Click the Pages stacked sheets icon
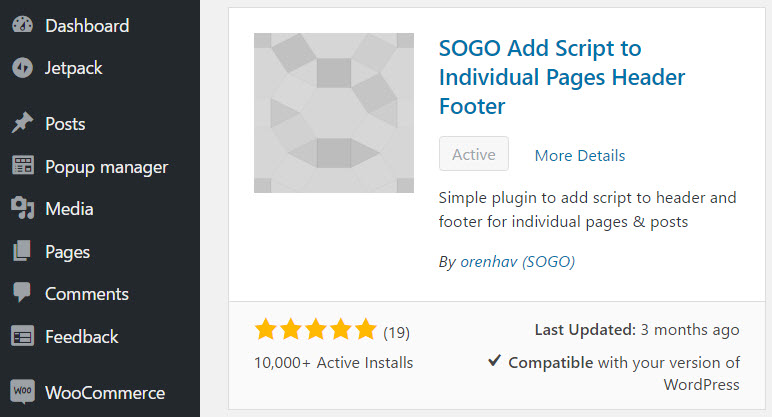This screenshot has height=417, width=772. (x=22, y=251)
